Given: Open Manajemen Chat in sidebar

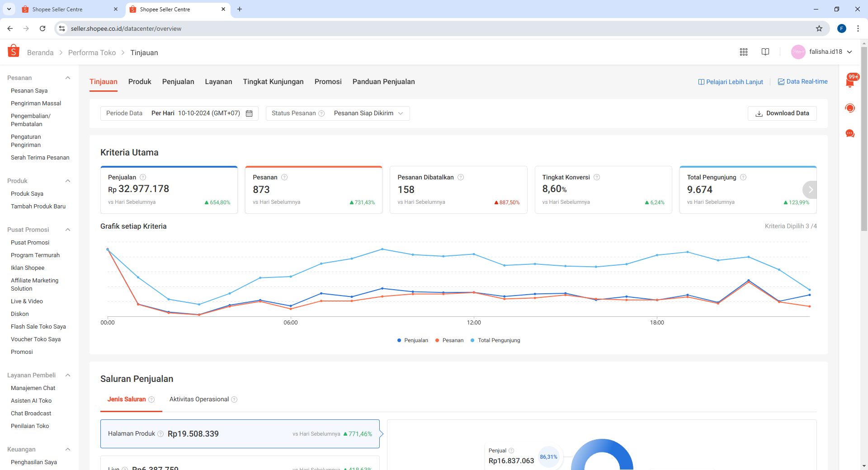Looking at the screenshot, I should click(33, 388).
